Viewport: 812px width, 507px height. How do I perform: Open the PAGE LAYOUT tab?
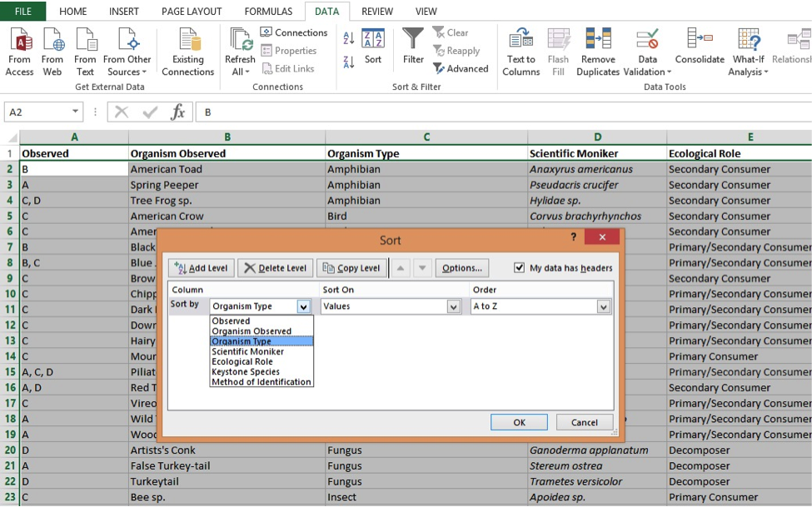pyautogui.click(x=192, y=12)
